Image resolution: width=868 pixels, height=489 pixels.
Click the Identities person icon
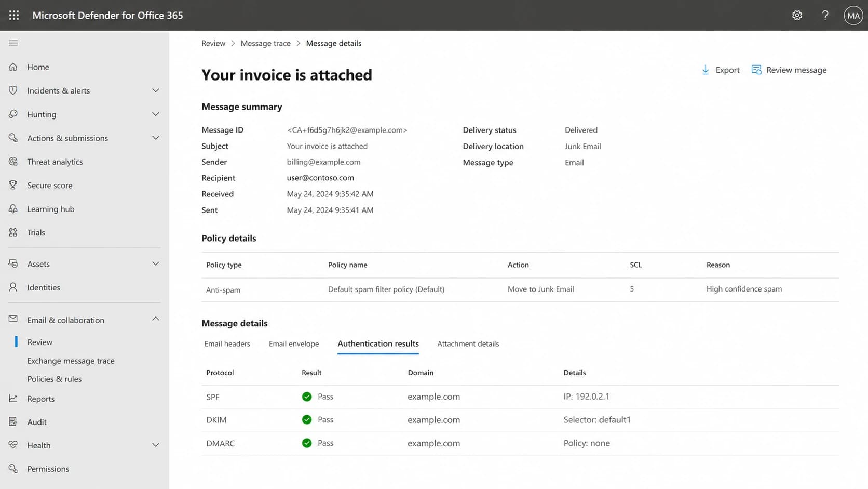tap(13, 287)
